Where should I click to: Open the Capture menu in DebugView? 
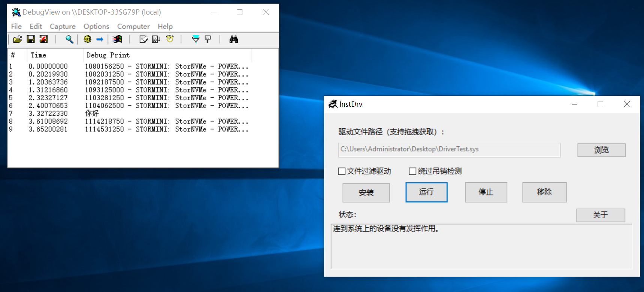click(63, 26)
